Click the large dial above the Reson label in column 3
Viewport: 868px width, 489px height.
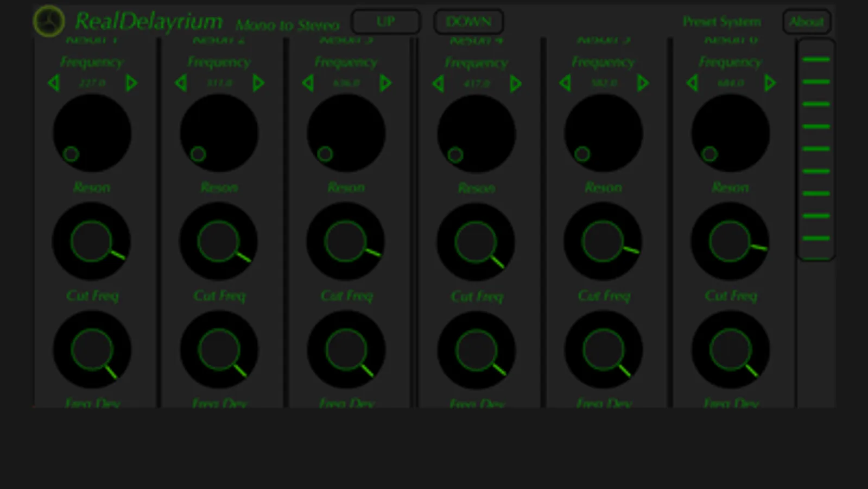(x=346, y=133)
